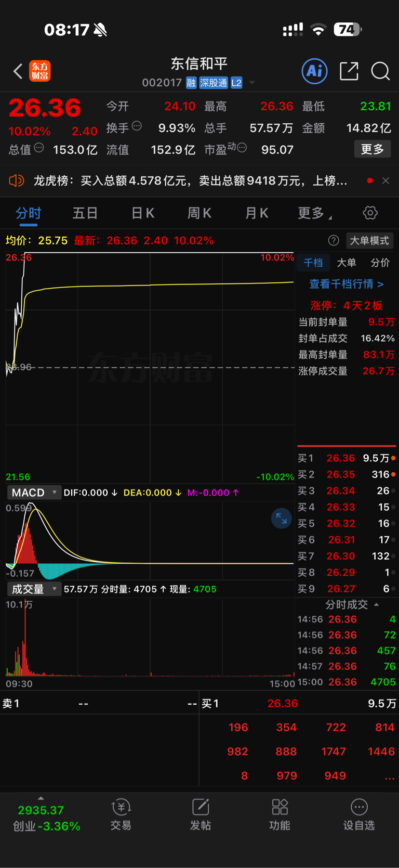Screen dimensions: 399x868
Task: Select the 大单 tab
Action: coord(347,263)
